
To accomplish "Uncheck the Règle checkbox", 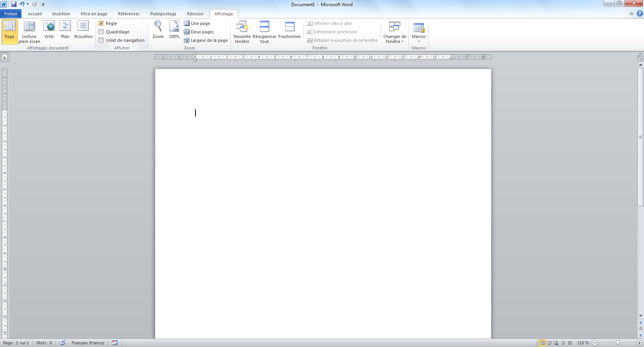I will [101, 23].
